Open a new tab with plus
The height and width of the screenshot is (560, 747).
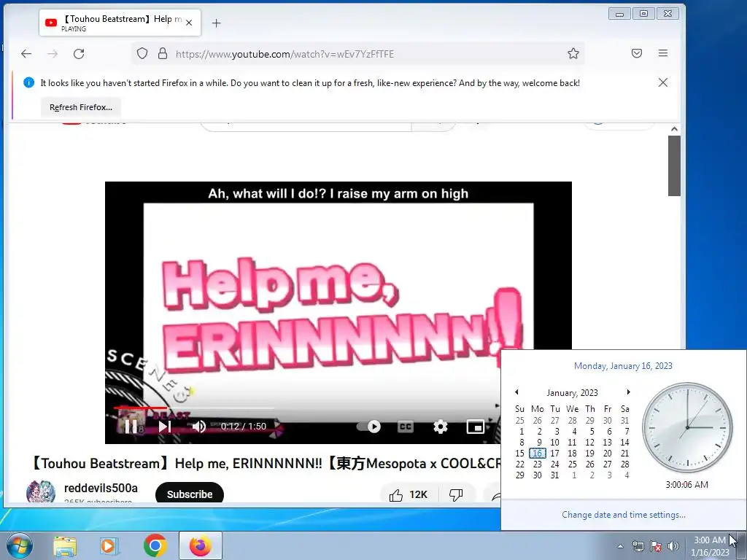point(216,23)
